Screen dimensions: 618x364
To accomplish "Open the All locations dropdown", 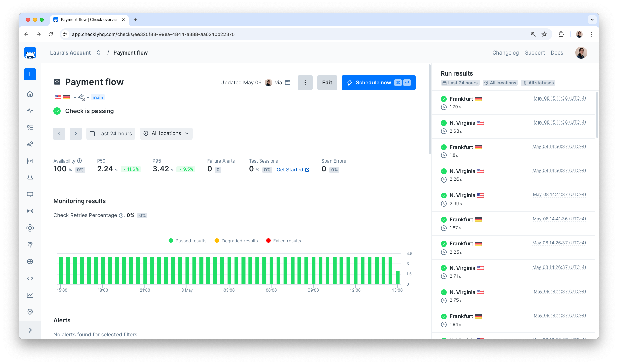I will point(166,133).
